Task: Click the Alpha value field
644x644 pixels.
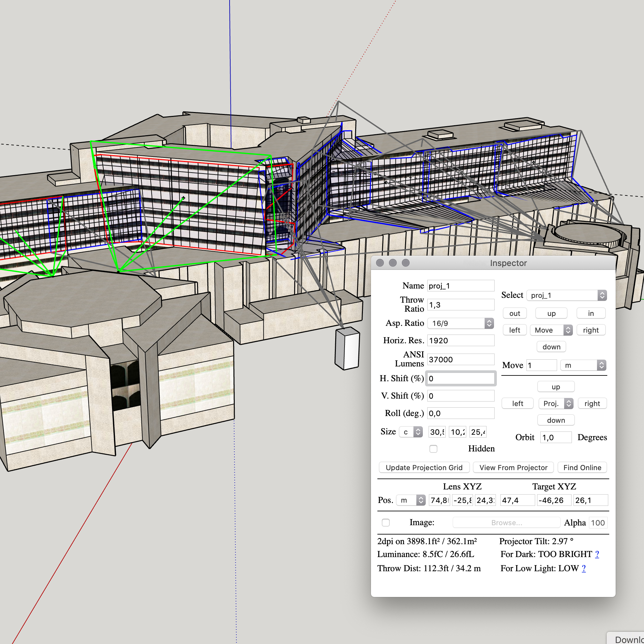Action: (x=598, y=523)
